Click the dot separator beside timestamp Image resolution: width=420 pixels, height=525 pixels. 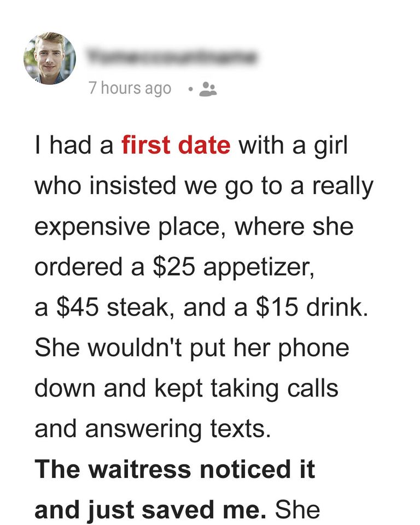189,89
